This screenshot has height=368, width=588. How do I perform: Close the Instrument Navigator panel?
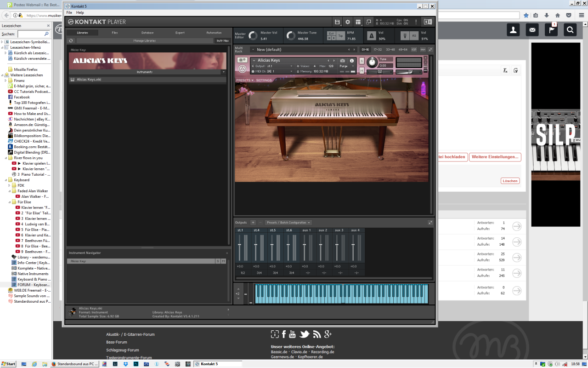point(227,253)
